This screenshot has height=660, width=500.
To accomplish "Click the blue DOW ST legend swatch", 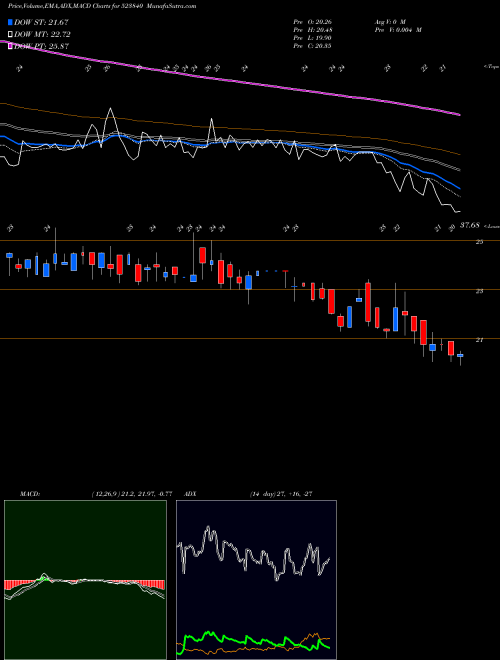I will coord(10,22).
